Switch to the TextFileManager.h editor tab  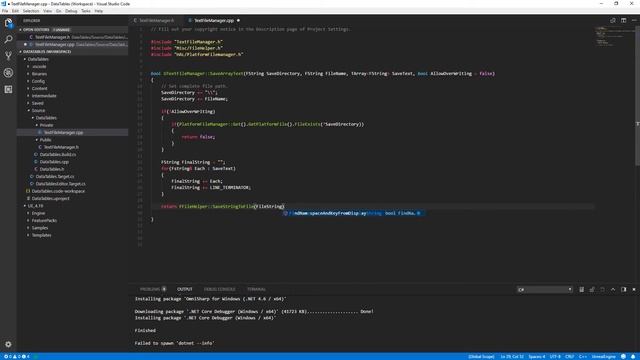click(157, 20)
